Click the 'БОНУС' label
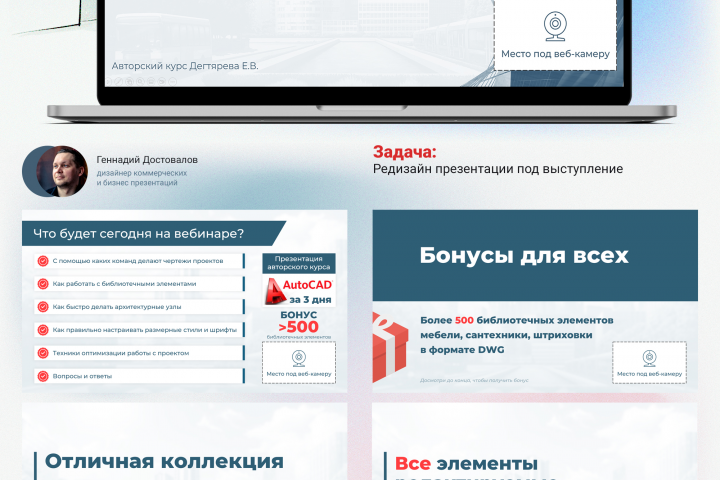Image resolution: width=720 pixels, height=480 pixels. click(x=298, y=315)
